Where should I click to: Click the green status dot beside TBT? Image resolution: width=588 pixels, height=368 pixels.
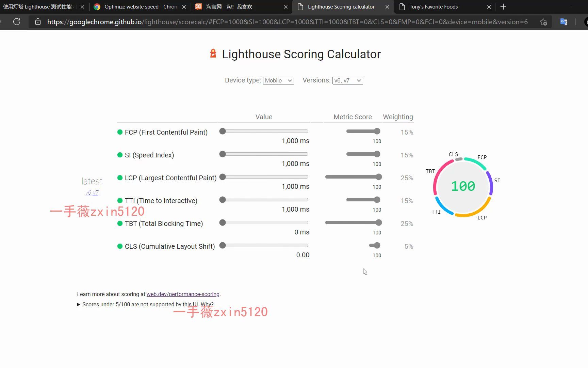[120, 223]
